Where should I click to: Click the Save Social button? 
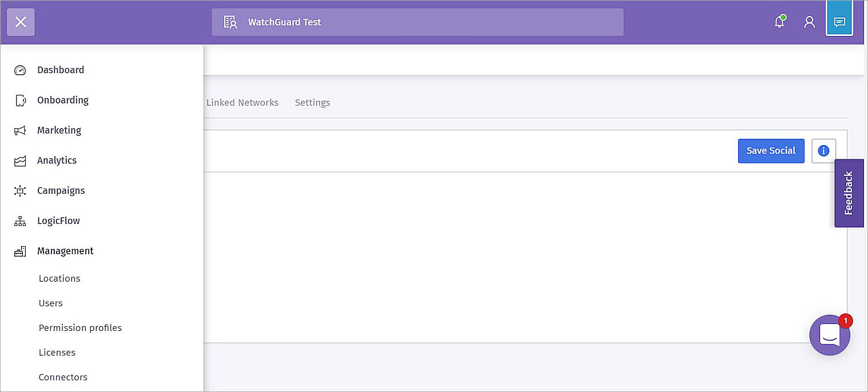pyautogui.click(x=771, y=151)
